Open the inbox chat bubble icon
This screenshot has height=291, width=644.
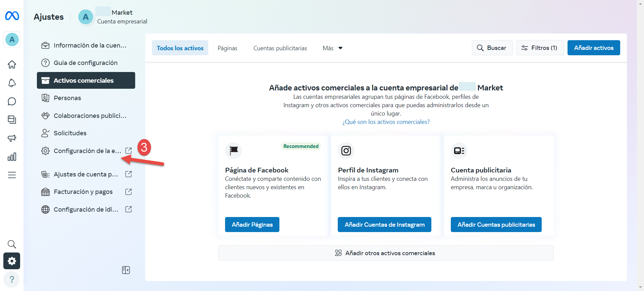(12, 101)
